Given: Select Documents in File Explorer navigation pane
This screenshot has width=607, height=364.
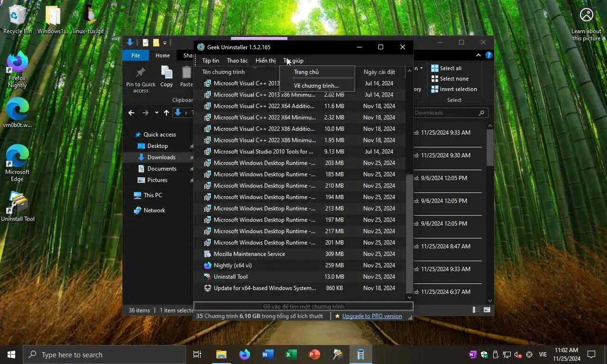Looking at the screenshot, I should pyautogui.click(x=162, y=169).
